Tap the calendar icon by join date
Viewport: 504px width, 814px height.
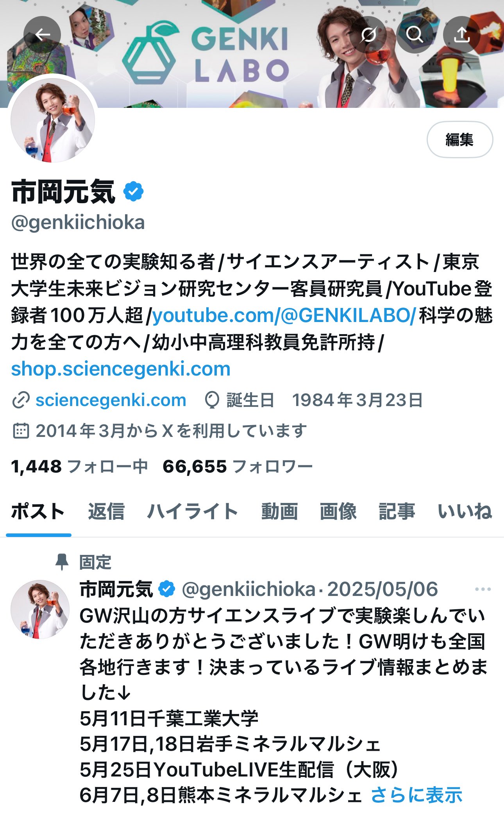(x=21, y=431)
